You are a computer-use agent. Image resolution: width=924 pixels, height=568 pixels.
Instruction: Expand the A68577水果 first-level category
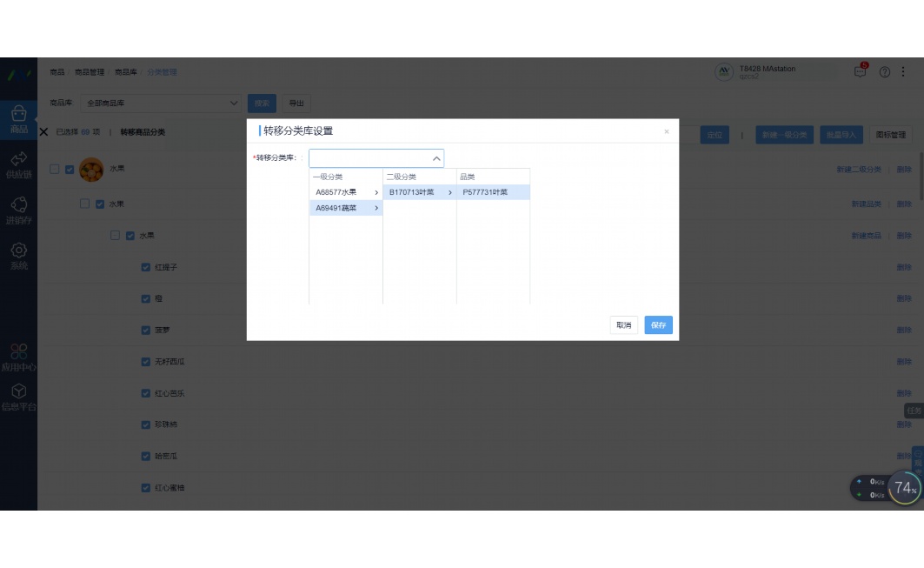345,192
